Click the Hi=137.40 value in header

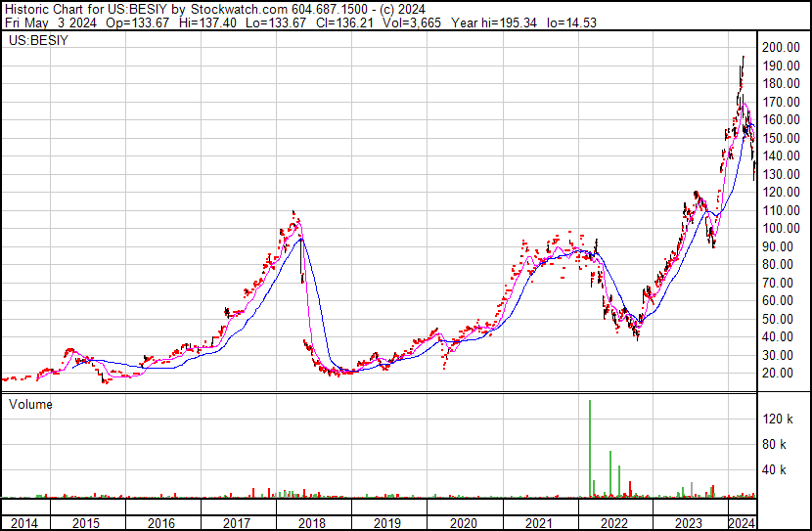click(207, 22)
